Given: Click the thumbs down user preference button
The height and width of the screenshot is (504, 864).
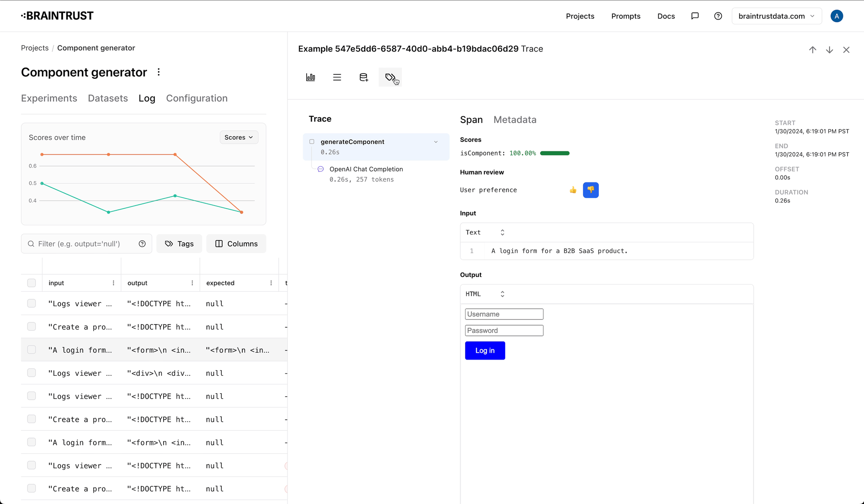Looking at the screenshot, I should tap(591, 190).
